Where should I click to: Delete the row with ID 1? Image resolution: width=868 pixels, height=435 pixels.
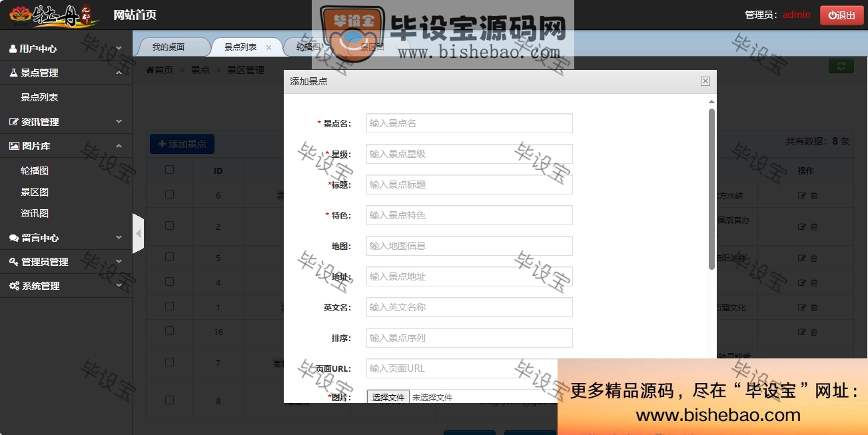pos(814,307)
